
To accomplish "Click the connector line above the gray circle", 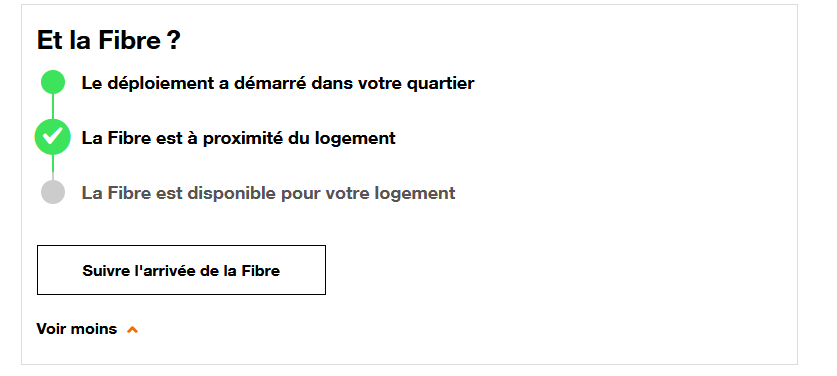I will click(x=53, y=168).
